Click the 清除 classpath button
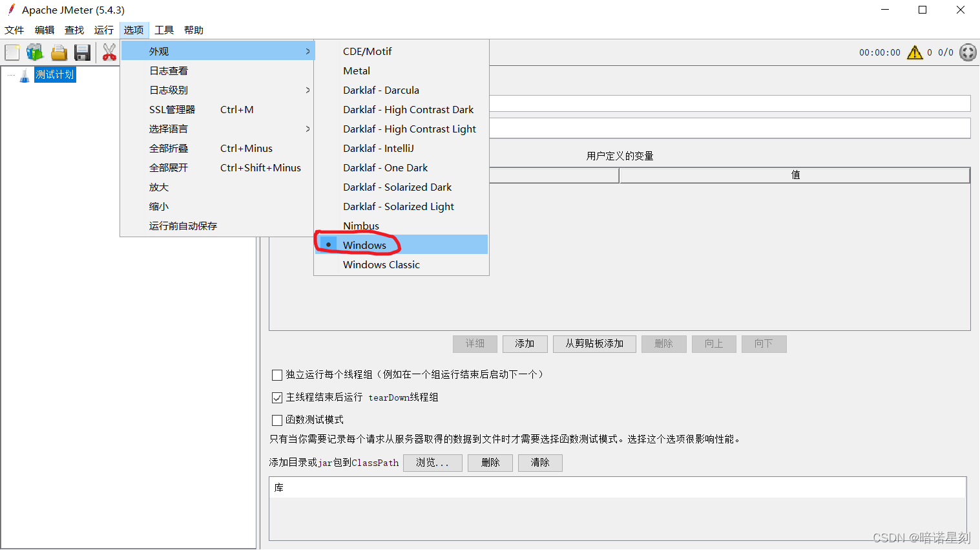The height and width of the screenshot is (550, 980). click(x=540, y=463)
